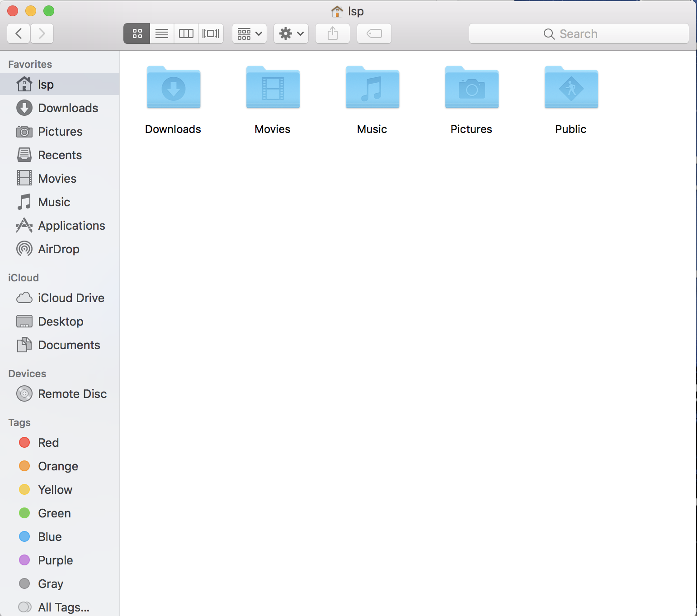Click the Favorites section header
This screenshot has height=616, width=697.
pos(30,64)
